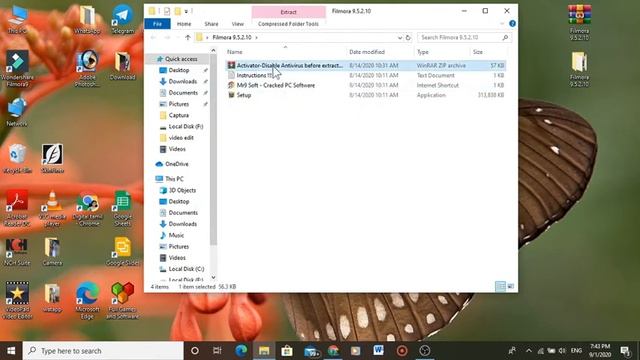Open Microsoft Store from taskbar
This screenshot has height=360, width=640.
[x=287, y=351]
